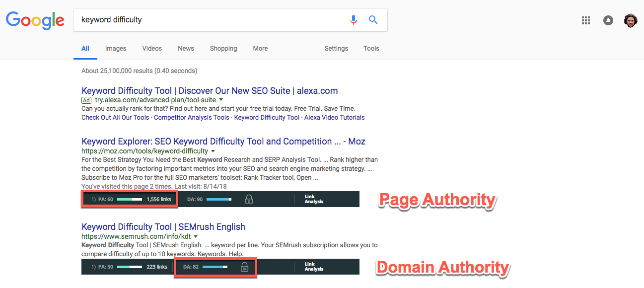Open the More search category menu
The height and width of the screenshot is (288, 644).
(x=260, y=49)
